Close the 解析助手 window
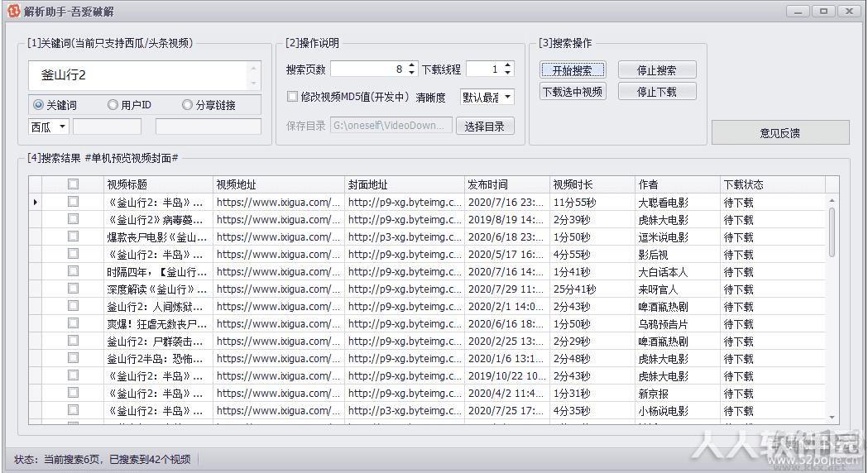 coord(849,11)
